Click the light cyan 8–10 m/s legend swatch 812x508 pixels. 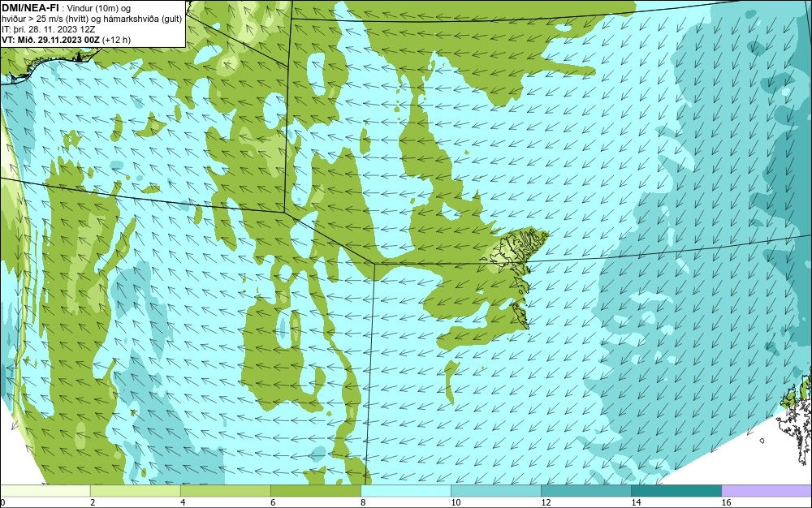coord(405,491)
